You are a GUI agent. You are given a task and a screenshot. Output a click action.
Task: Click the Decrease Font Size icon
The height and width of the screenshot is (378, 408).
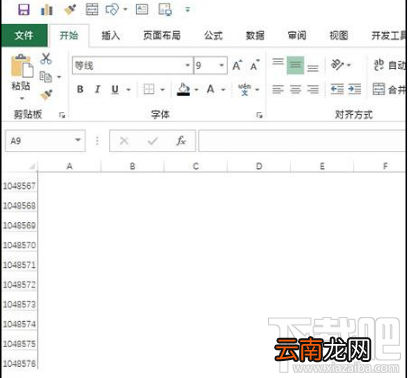tap(255, 65)
